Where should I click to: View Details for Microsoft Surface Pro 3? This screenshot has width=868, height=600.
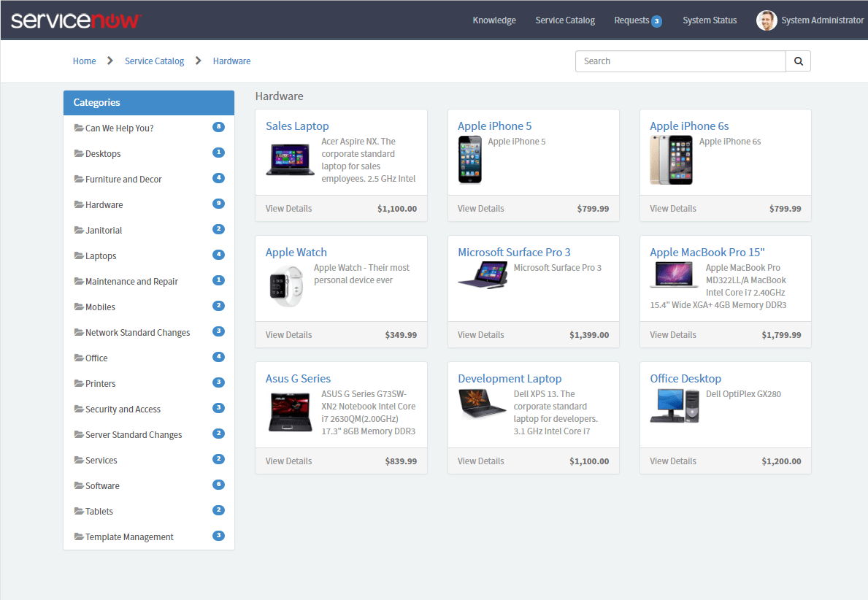pos(480,334)
